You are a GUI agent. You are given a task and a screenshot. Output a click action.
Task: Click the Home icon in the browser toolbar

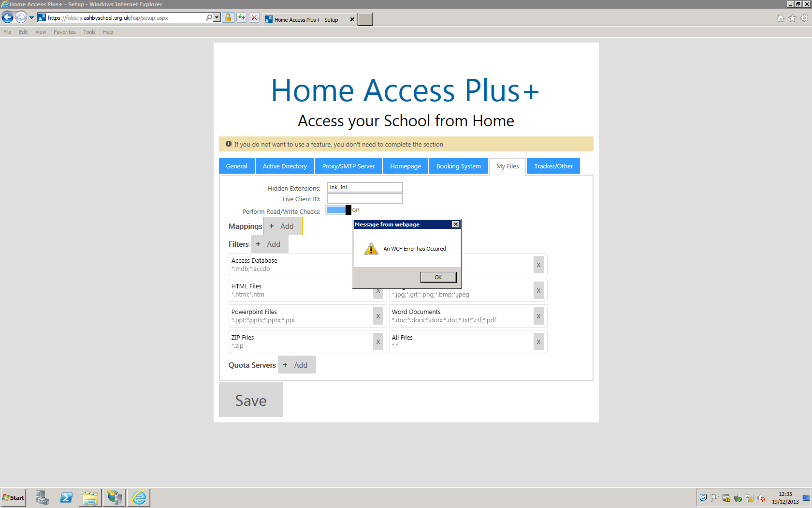(x=781, y=18)
